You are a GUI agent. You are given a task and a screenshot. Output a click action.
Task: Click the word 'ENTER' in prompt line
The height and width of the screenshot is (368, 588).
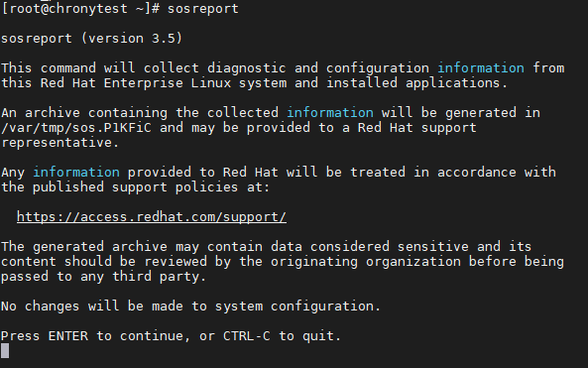68,335
